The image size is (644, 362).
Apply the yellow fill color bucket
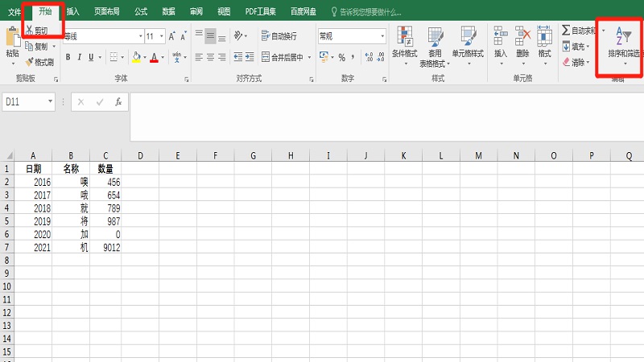[136, 57]
